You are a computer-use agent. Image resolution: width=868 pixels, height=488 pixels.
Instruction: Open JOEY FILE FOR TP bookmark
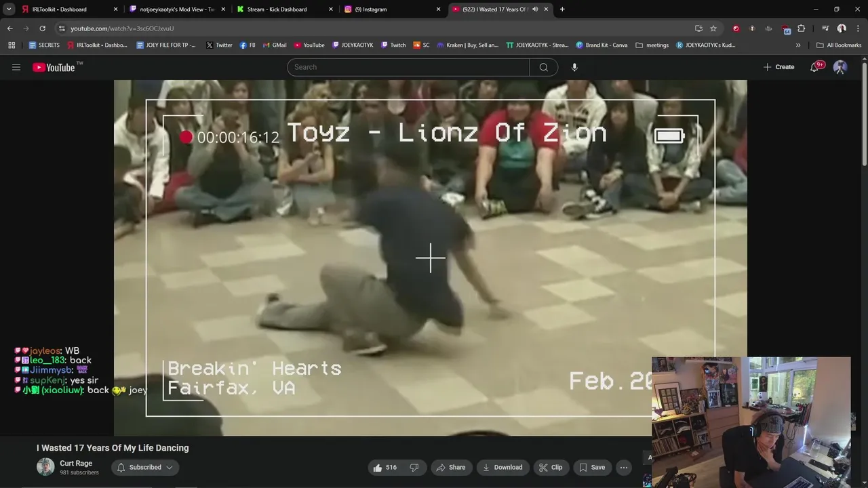(166, 45)
